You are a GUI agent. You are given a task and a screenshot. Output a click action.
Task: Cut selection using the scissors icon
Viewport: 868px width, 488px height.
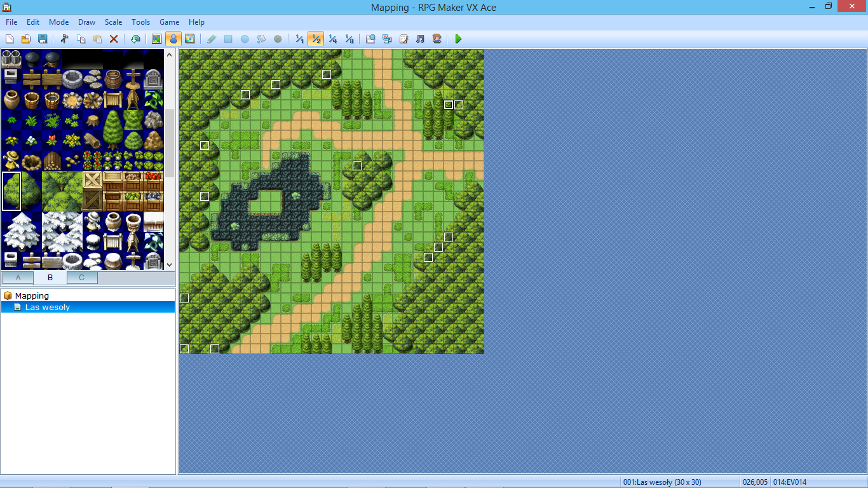[x=64, y=39]
